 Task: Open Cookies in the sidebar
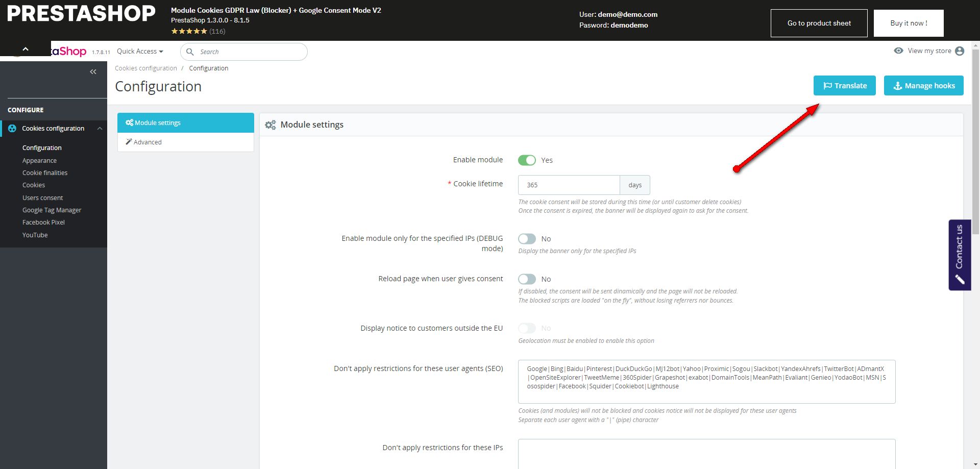[34, 185]
